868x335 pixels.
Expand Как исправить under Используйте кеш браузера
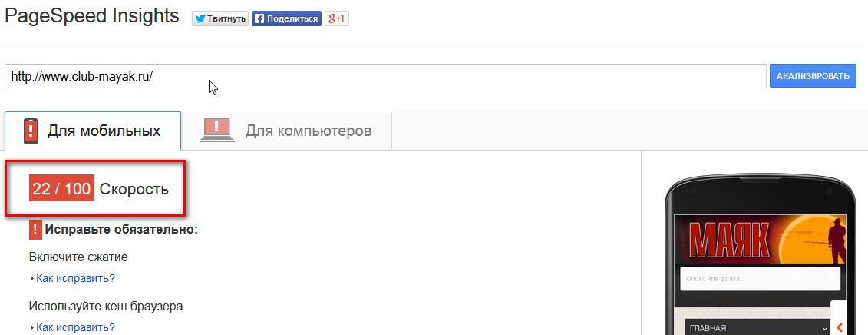point(75,327)
